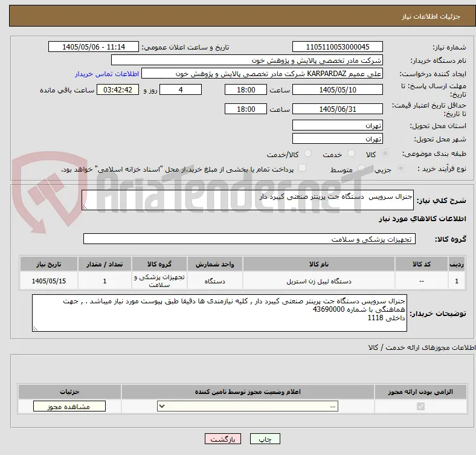Click response deadline time 18:00 field
This screenshot has height=455, width=476.
tap(246, 89)
